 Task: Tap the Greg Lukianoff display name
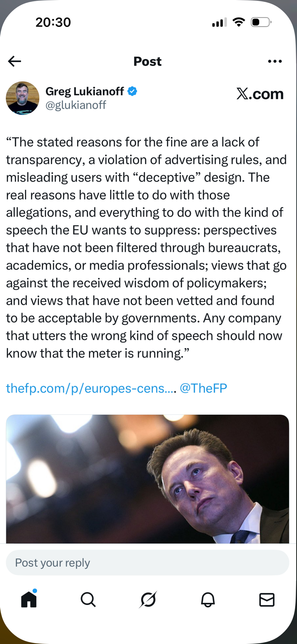tap(84, 91)
